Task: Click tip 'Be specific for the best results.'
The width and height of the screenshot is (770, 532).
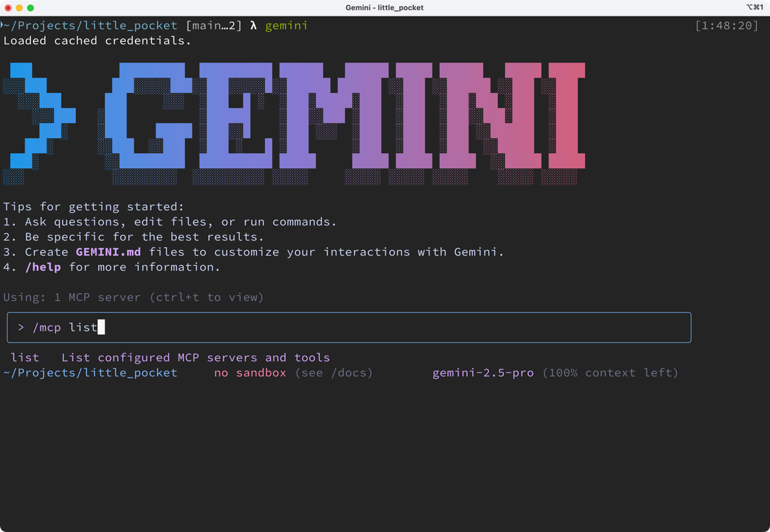Action: (x=144, y=237)
